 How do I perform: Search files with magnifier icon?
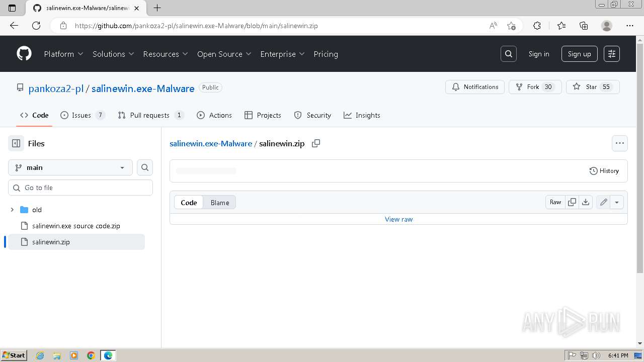[x=145, y=167]
